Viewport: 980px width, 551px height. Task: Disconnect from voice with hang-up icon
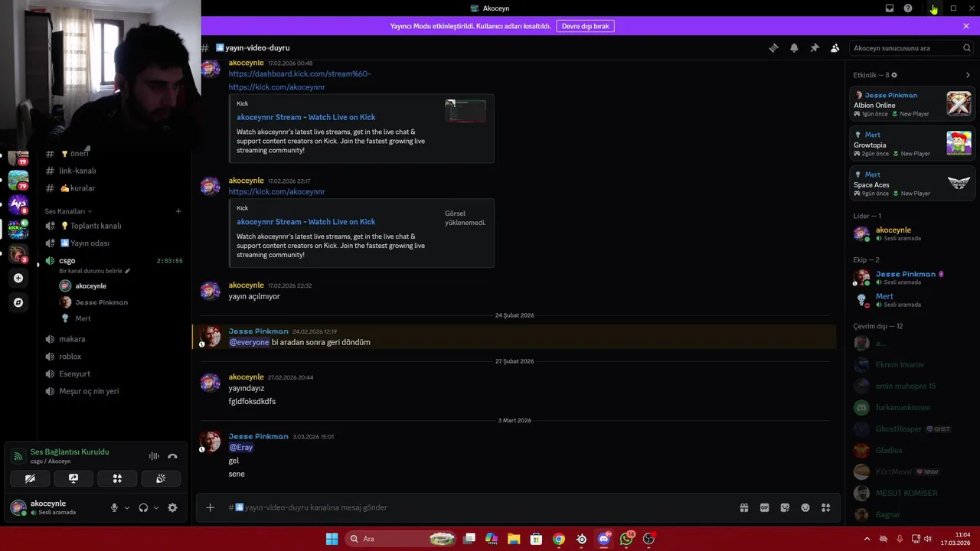click(172, 456)
